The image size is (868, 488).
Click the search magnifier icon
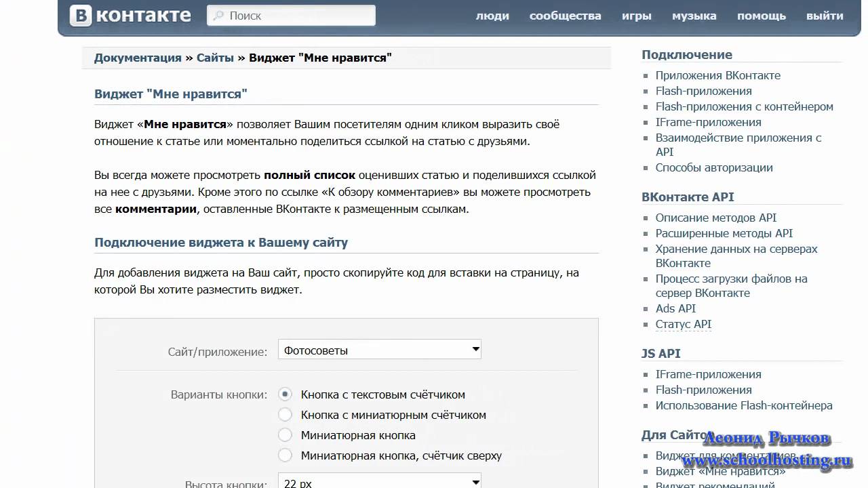click(219, 16)
